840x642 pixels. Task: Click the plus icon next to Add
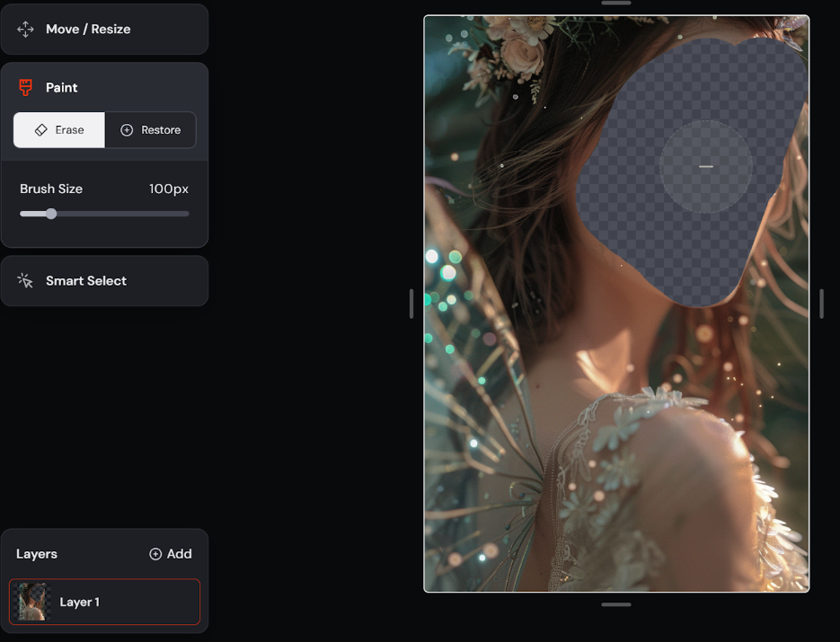point(155,554)
